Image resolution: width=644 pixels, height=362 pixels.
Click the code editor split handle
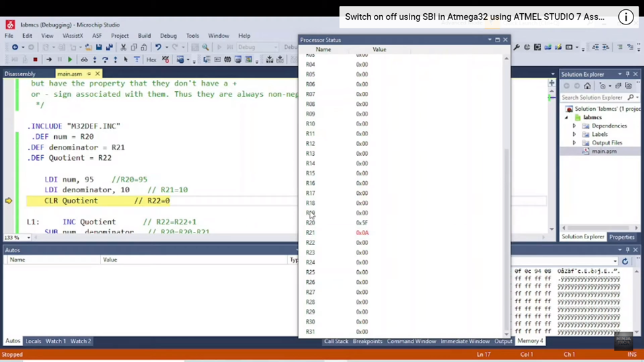[x=552, y=83]
